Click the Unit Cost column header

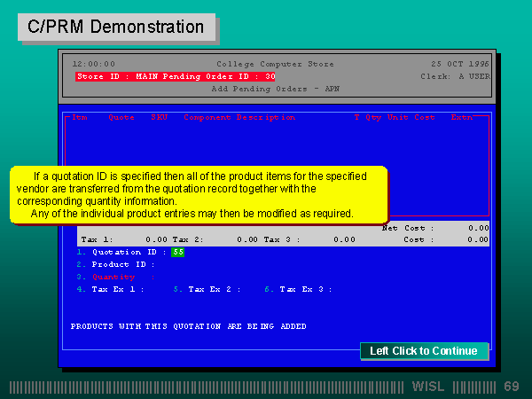[411, 117]
